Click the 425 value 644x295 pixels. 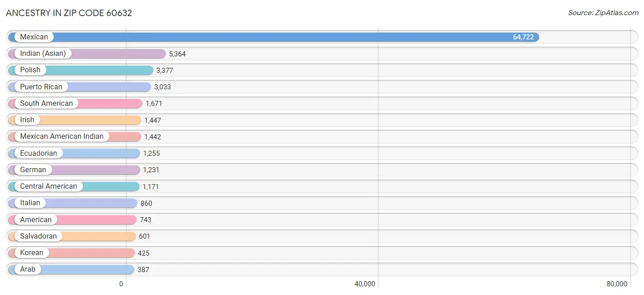pyautogui.click(x=144, y=253)
